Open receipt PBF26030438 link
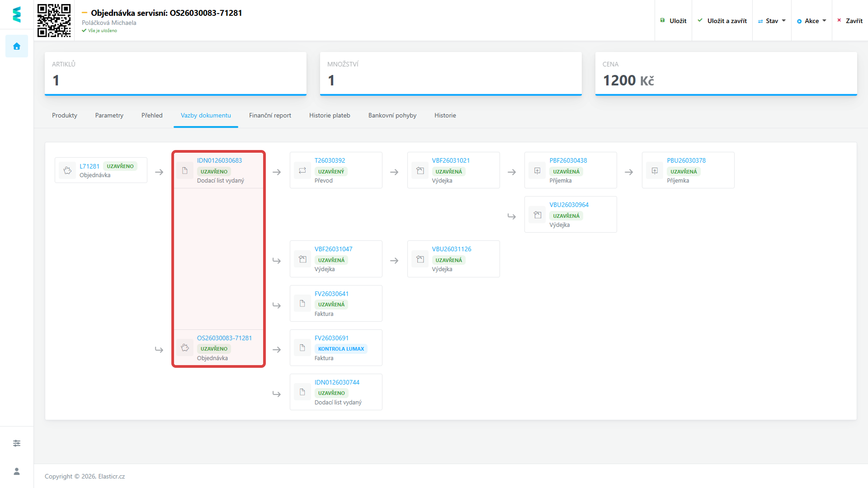868x488 pixels. 568,160
